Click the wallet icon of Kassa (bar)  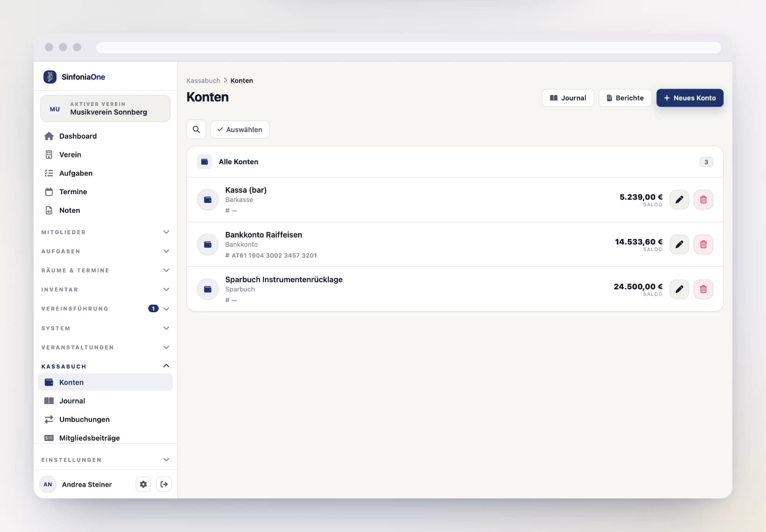tap(208, 200)
